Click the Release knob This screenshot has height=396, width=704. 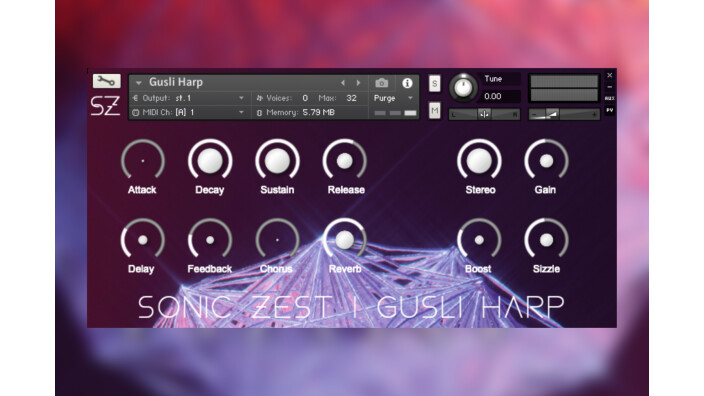(x=344, y=161)
